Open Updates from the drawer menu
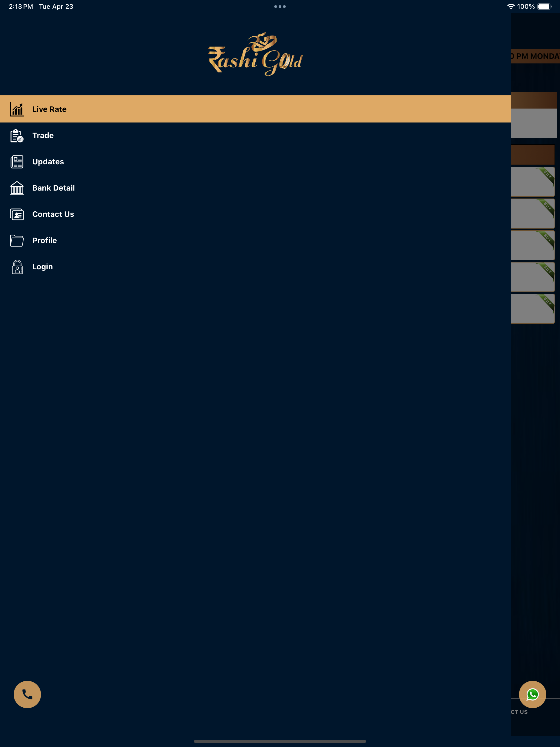The height and width of the screenshot is (747, 560). pos(255,162)
